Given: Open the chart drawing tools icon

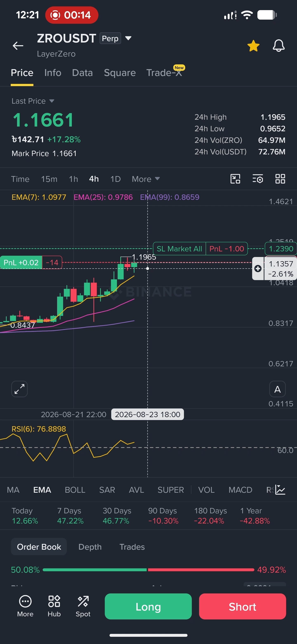Looking at the screenshot, I should 235,179.
